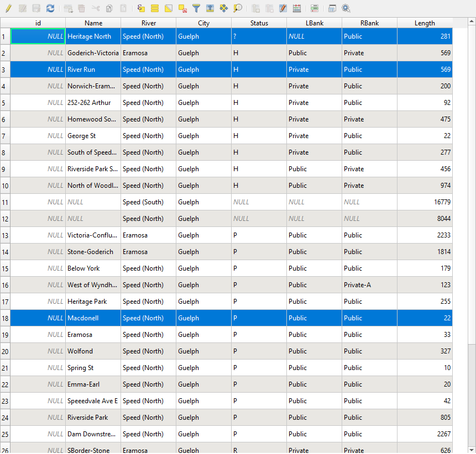Open the funnel filter/select by form tool

click(x=196, y=8)
